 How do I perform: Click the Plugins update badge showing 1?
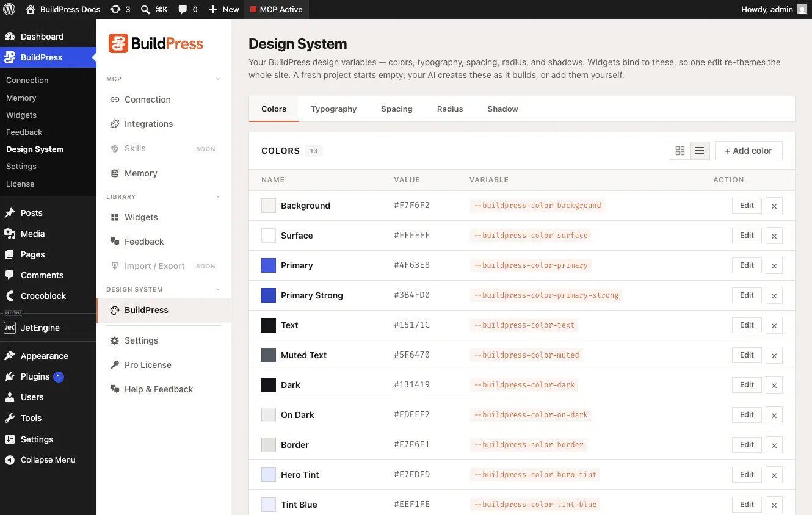(59, 377)
